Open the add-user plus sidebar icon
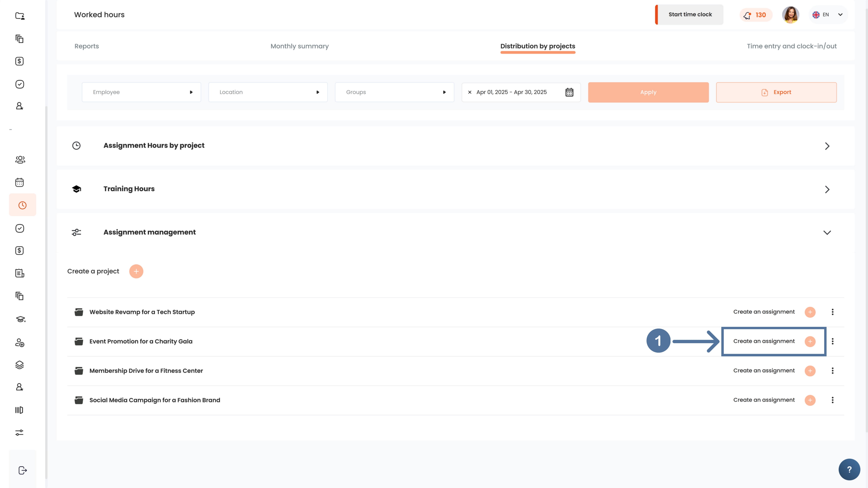Screen dimensions: 868x488 tap(20, 343)
